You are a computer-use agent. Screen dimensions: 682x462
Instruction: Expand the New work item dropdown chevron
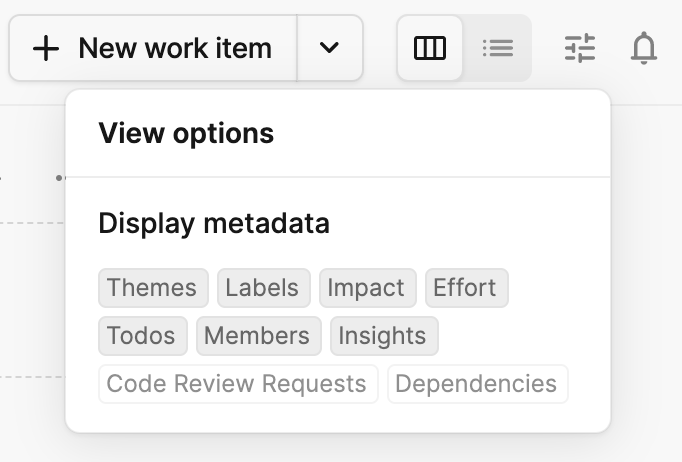pyautogui.click(x=329, y=48)
